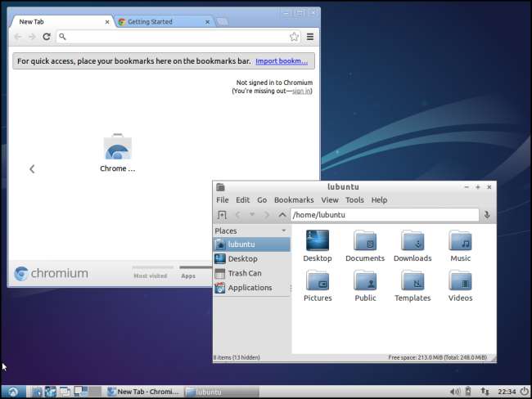Go up to the parent folder
Screen dimensions: 532x399
point(282,215)
